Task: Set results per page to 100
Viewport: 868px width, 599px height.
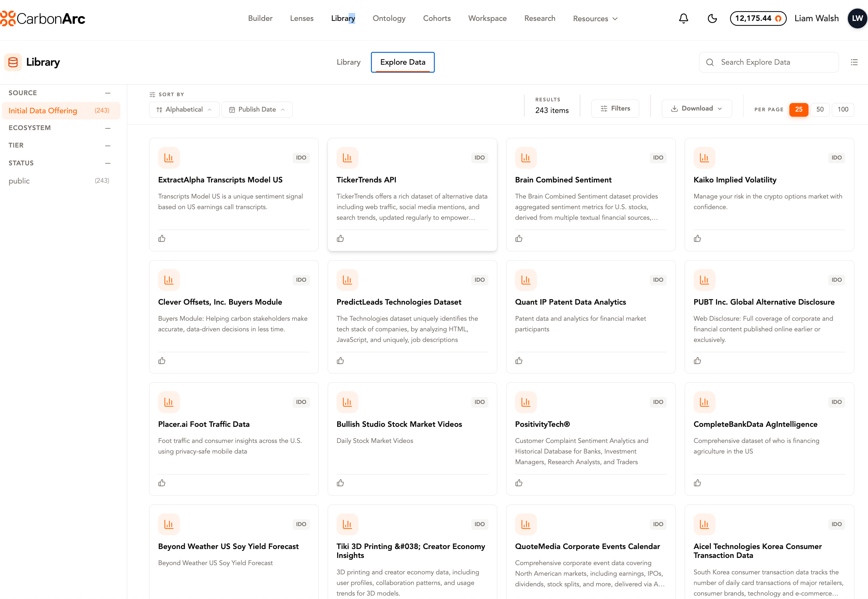Action: click(x=843, y=110)
